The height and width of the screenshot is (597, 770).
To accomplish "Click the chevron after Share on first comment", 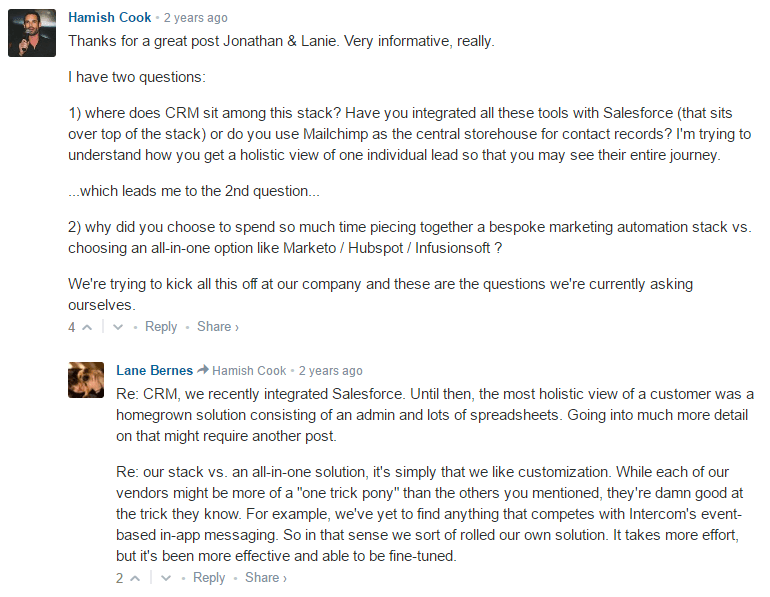I will click(x=237, y=327).
